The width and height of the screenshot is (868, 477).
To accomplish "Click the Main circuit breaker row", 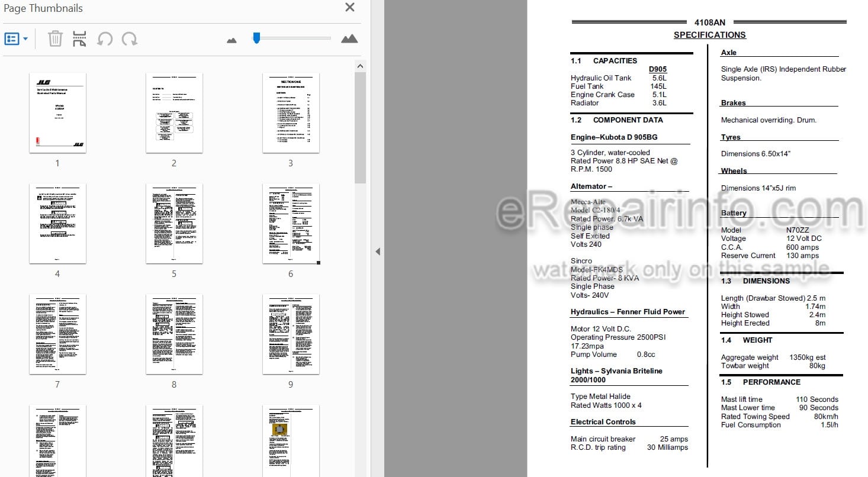I will tap(629, 439).
